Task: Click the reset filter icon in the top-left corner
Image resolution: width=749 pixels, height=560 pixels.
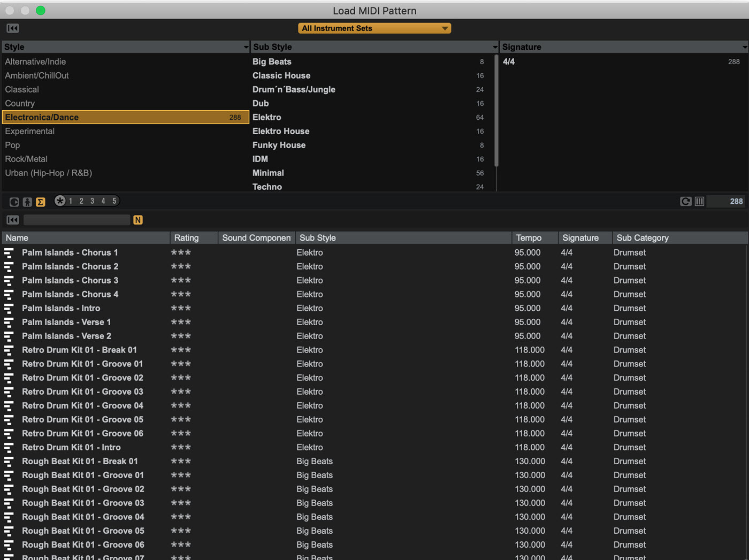Action: tap(13, 28)
